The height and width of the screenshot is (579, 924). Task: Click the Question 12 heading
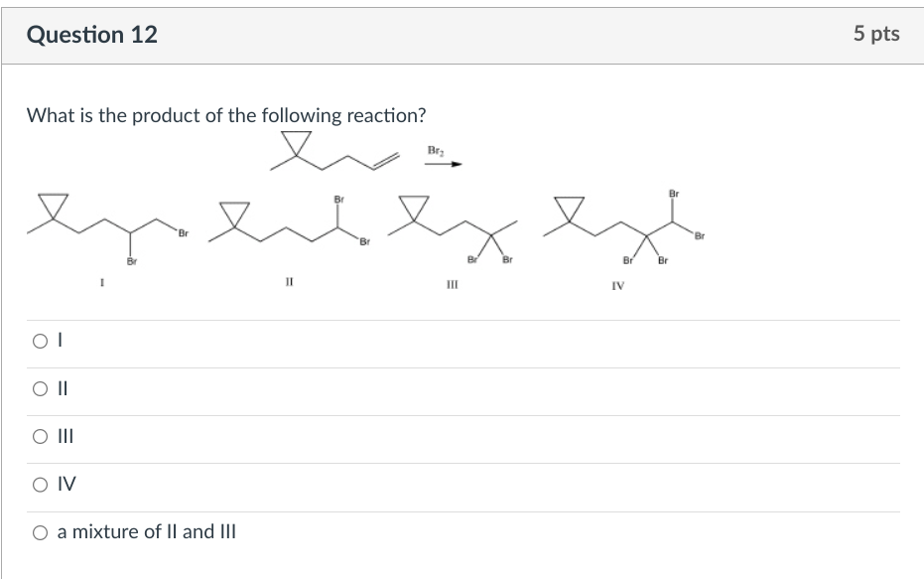pos(92,35)
